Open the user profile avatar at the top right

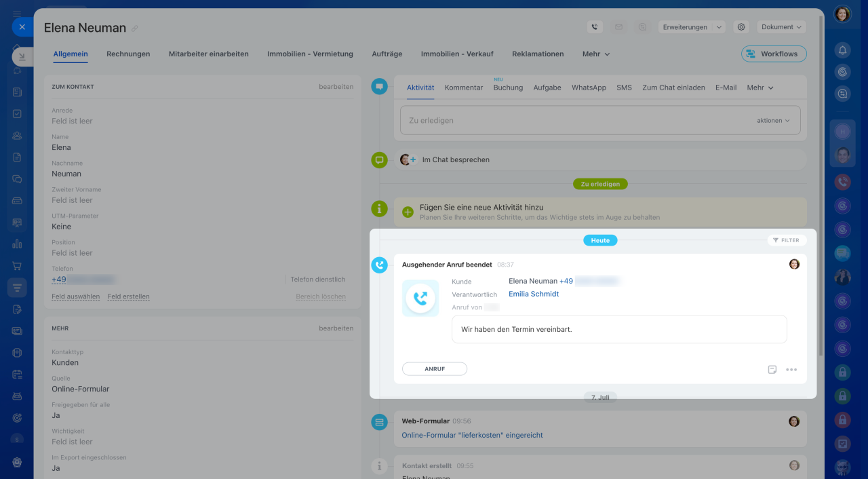[842, 14]
